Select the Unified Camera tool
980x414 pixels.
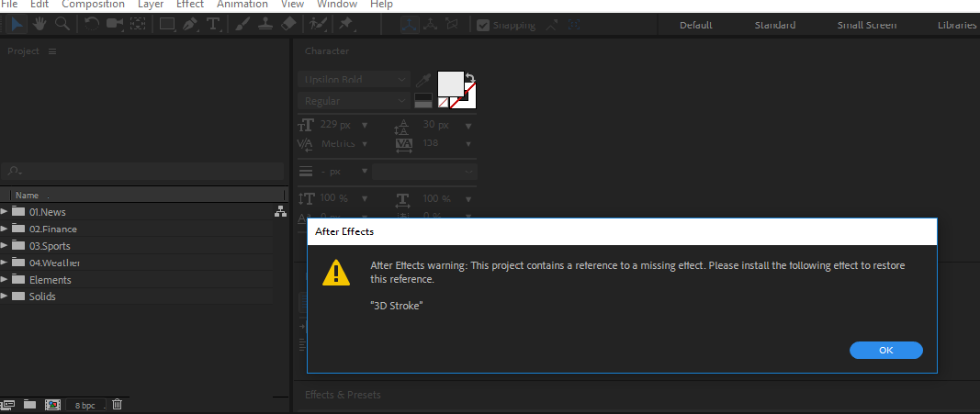pos(115,25)
